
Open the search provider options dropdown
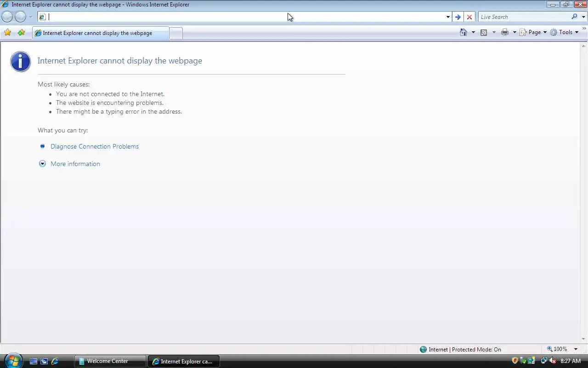583,17
